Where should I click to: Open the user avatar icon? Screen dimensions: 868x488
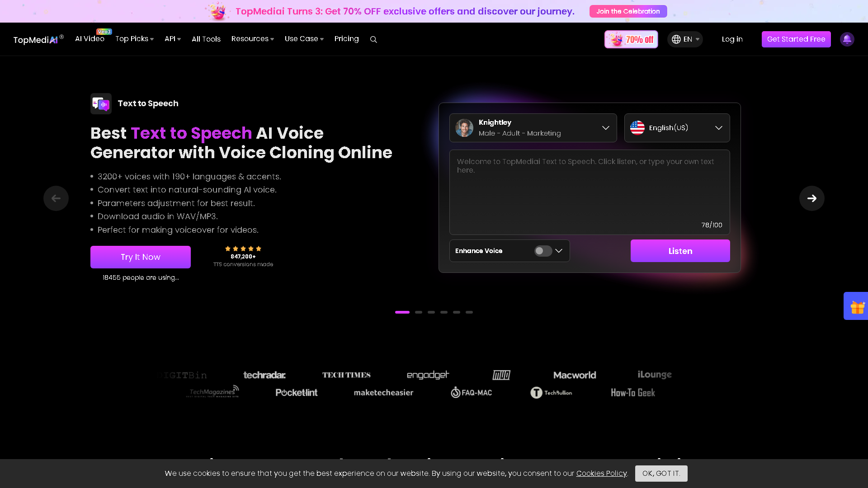[x=847, y=39]
